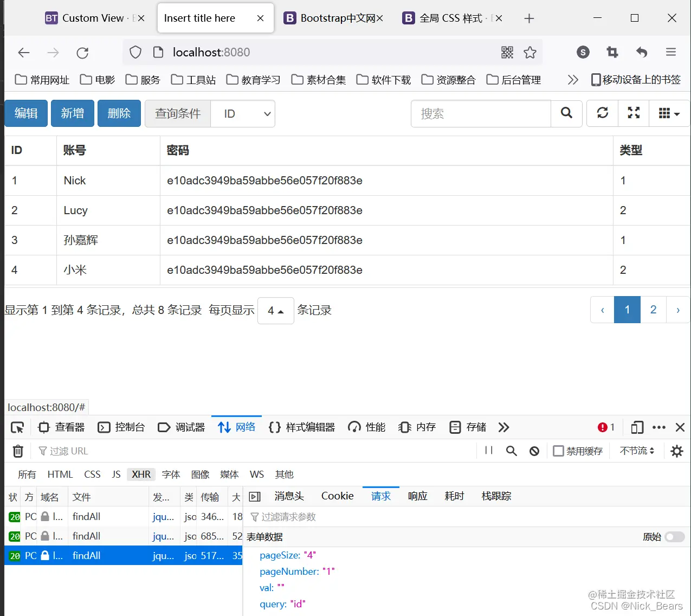691x616 pixels.
Task: Focus the 搜索 search input
Action: (x=481, y=113)
